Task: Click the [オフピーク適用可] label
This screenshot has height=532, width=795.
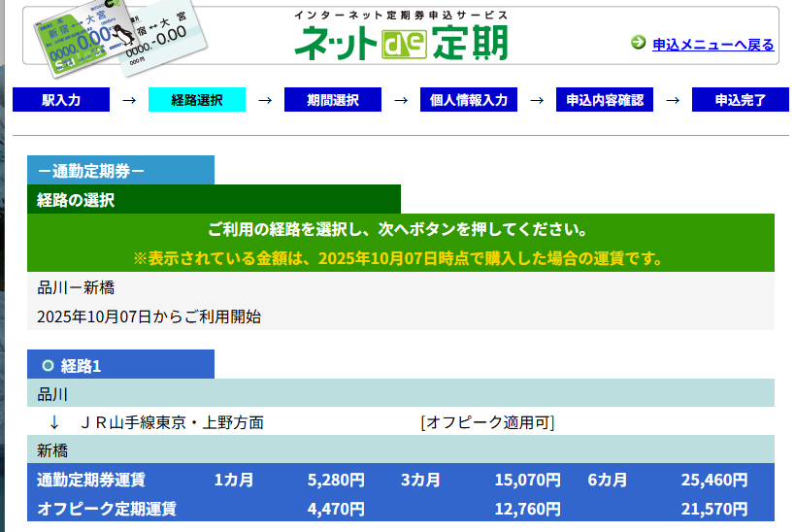Action: (x=487, y=422)
